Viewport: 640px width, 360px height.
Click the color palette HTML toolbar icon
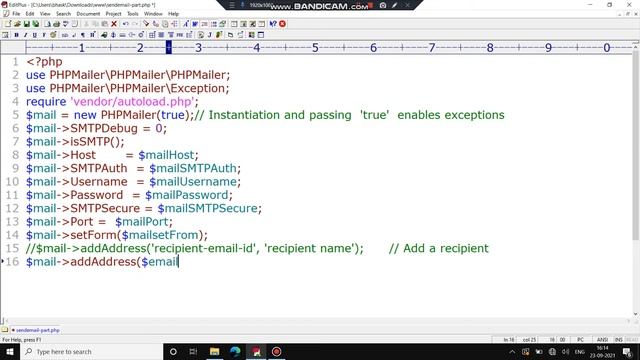53,35
